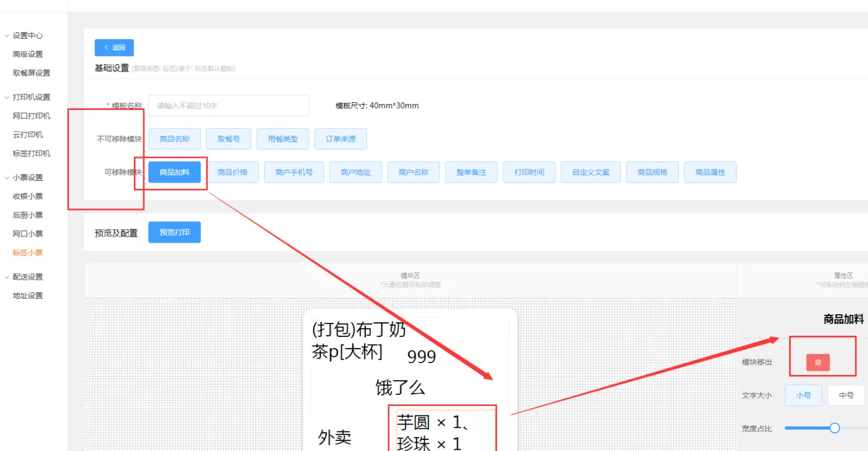The image size is (868, 451).
Task: Click the red trash delete icon button
Action: (818, 362)
